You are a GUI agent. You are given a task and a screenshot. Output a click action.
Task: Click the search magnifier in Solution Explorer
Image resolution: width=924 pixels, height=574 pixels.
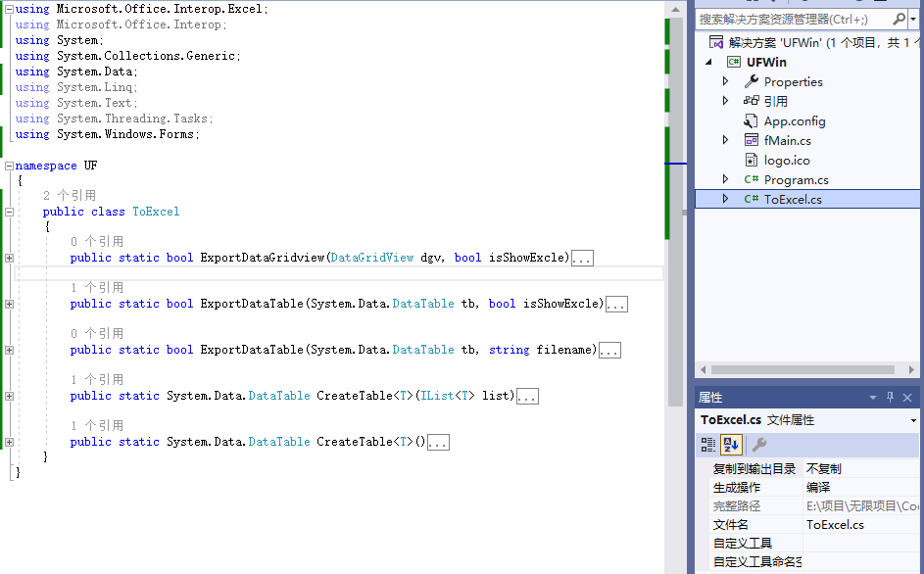point(900,19)
